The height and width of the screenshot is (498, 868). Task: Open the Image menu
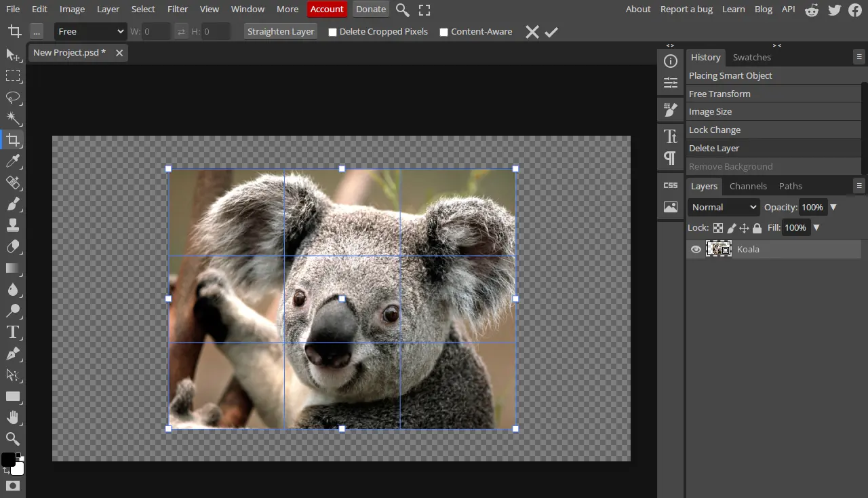pos(72,9)
